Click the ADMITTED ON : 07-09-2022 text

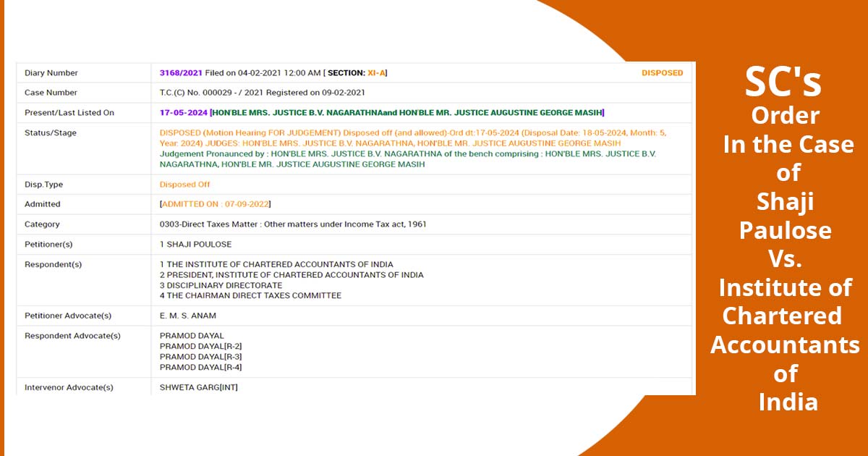click(x=216, y=204)
